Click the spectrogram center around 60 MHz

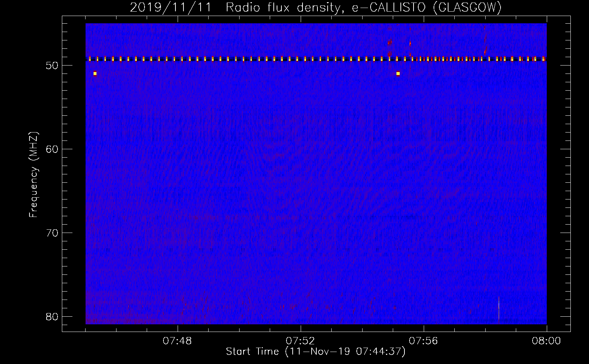(x=316, y=149)
